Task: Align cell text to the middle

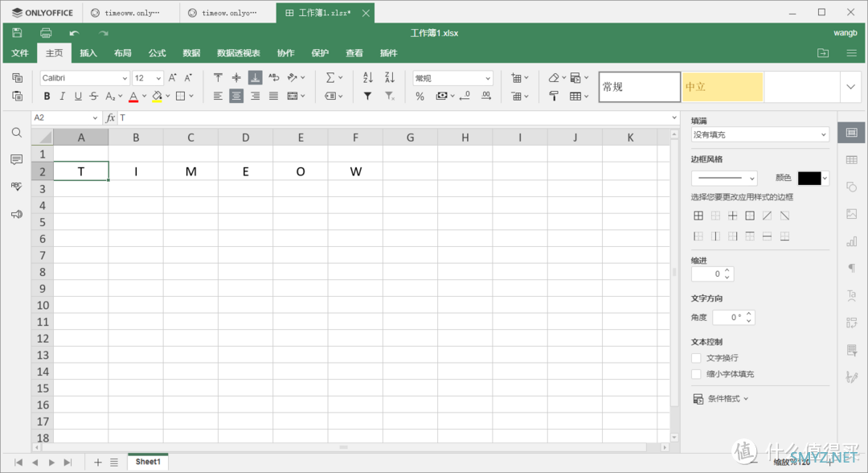Action: tap(236, 78)
